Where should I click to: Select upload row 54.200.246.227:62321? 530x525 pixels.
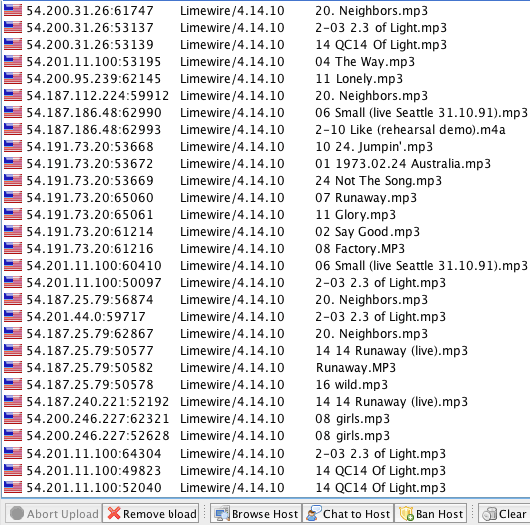265,419
